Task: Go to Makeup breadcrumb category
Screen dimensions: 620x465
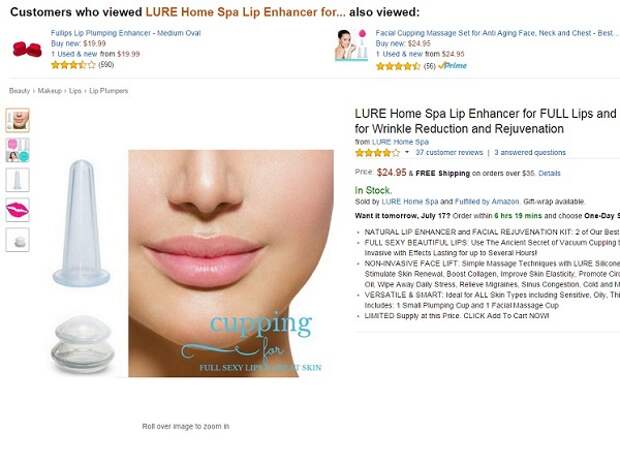Action: [49, 91]
